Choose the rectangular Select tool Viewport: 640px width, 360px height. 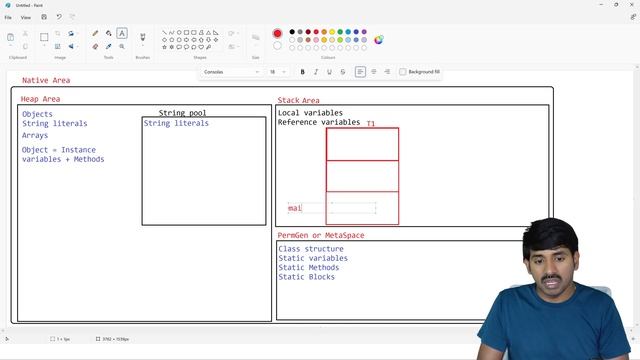(44, 37)
